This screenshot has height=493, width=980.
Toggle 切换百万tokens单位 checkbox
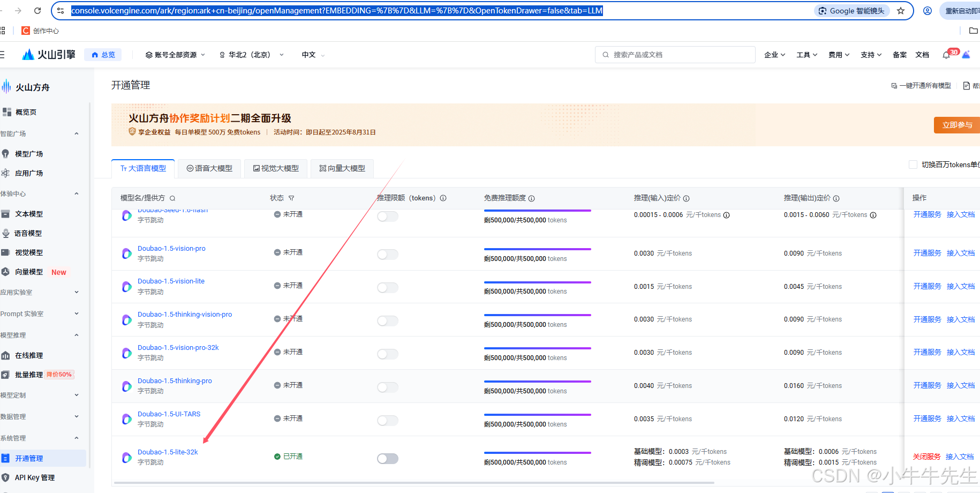[x=913, y=165]
